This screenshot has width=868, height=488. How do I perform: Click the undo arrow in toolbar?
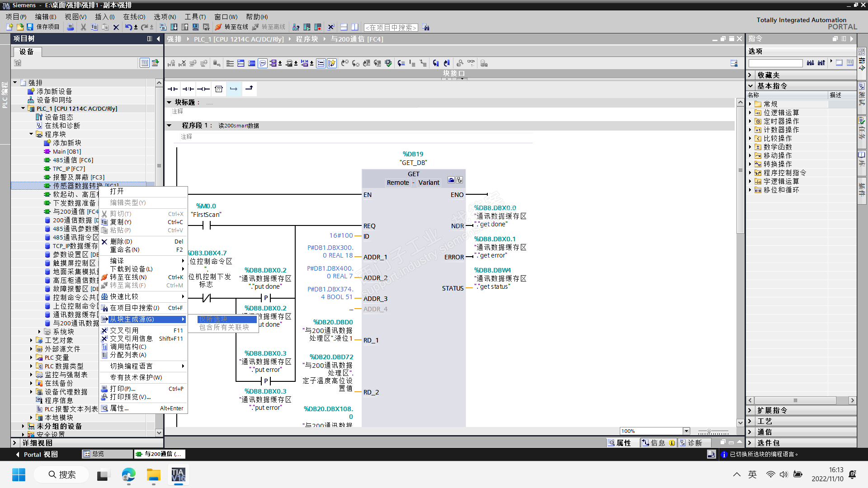click(x=129, y=27)
